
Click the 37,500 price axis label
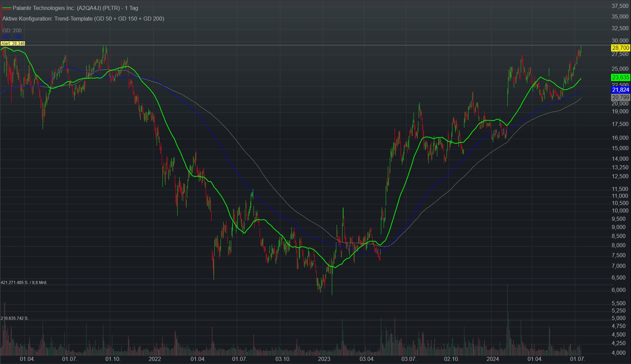click(x=620, y=6)
